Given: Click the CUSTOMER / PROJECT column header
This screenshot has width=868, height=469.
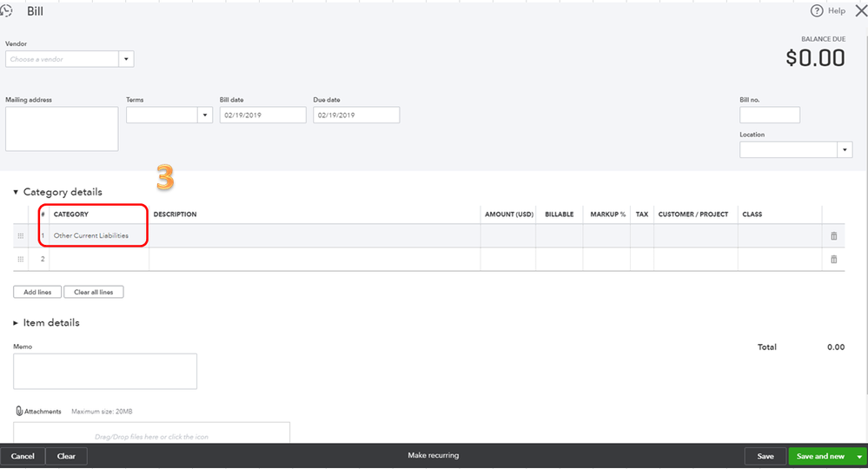Looking at the screenshot, I should pos(693,214).
